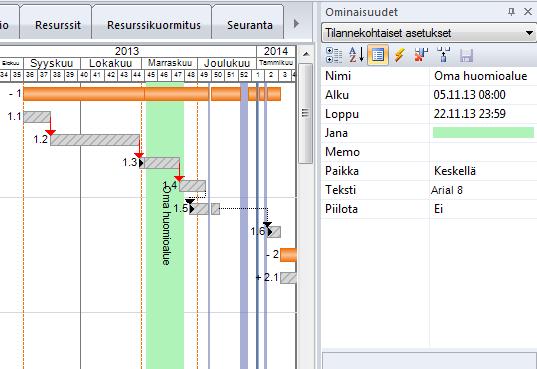Viewport: 537px width, 369px height.
Task: Show more tabs with the right arrow
Action: point(296,24)
